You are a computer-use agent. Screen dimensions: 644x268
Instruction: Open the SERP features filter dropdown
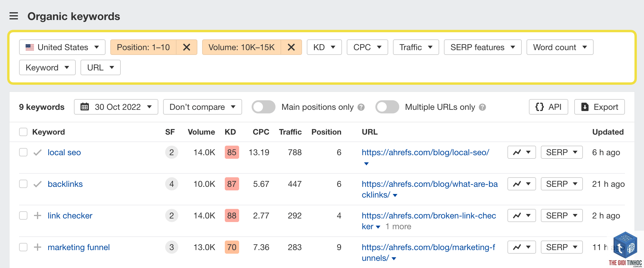pos(483,47)
